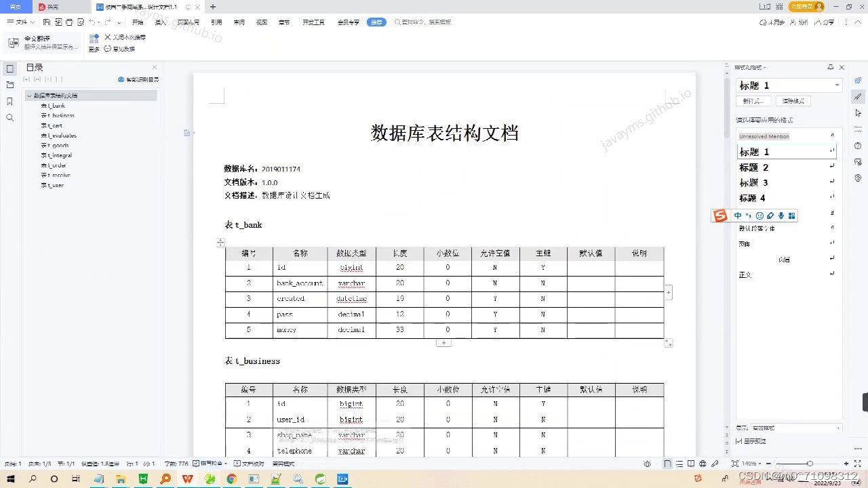Open the 文件 menu dropdown

coord(21,22)
